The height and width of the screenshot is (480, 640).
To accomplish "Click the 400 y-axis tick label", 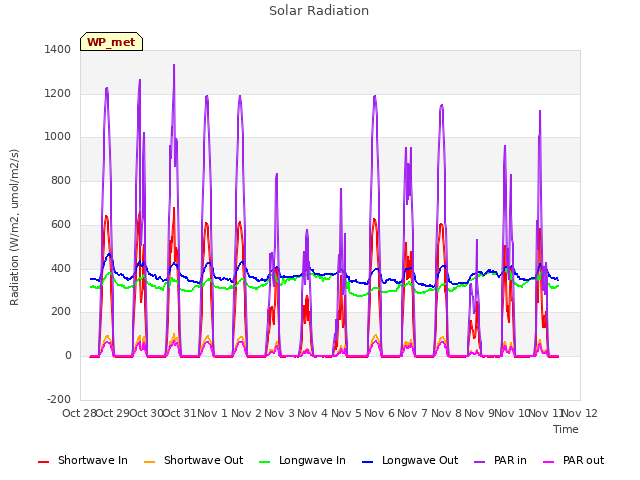I will click(x=61, y=269).
